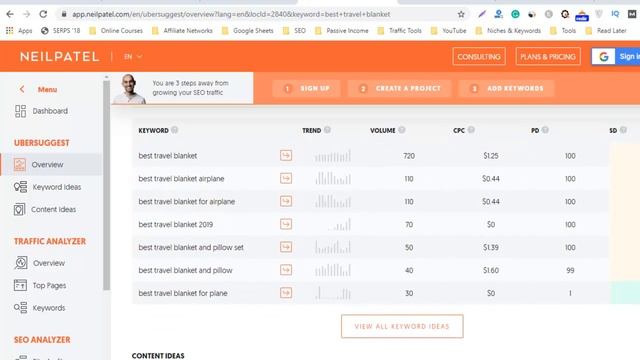
Task: Click the PLANS & PRICING button
Action: pos(548,57)
